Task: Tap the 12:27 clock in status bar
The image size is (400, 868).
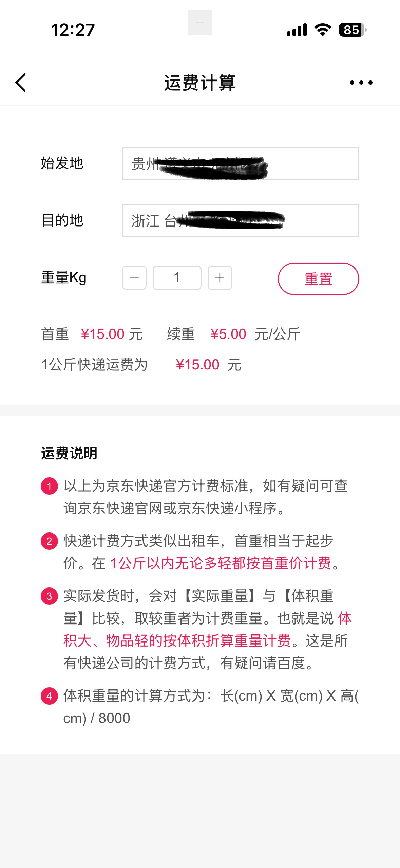Action: click(x=73, y=30)
